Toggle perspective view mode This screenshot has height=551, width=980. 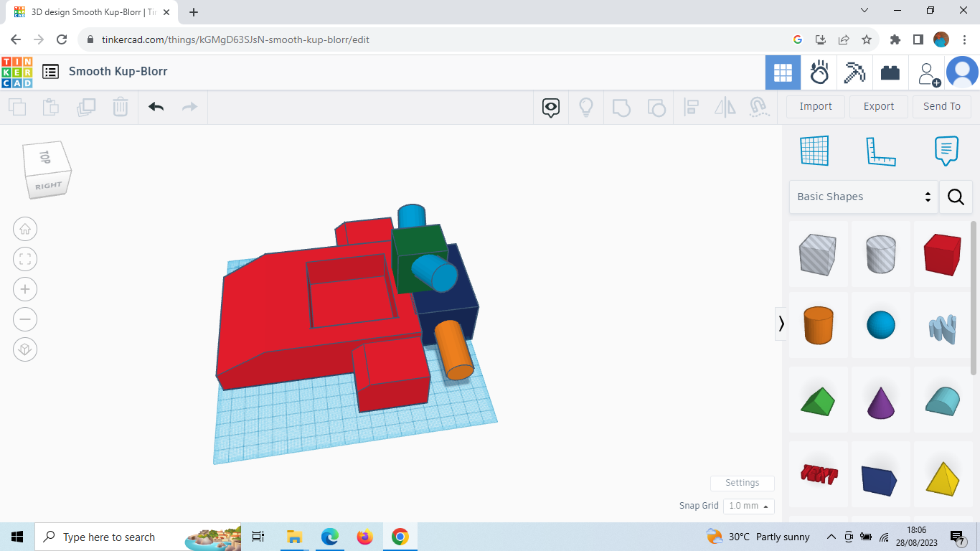coord(25,349)
